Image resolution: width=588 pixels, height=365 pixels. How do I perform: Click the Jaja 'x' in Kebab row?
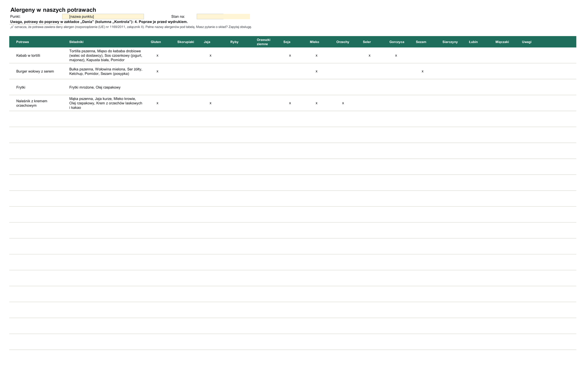(210, 56)
